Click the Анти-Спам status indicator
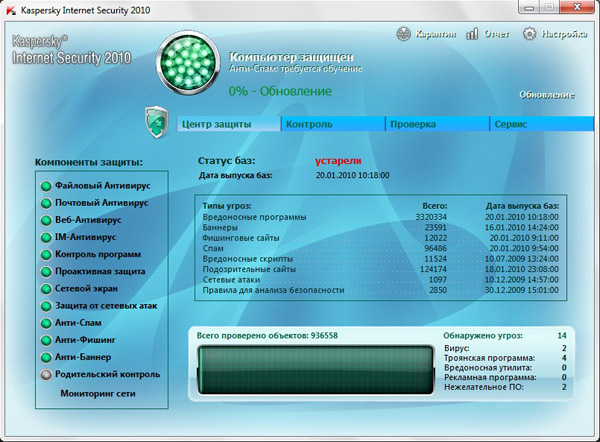The image size is (600, 442). tap(46, 323)
